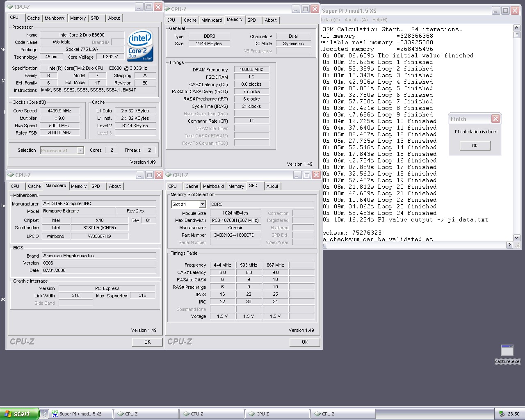Click the Intel Core 2 Duo logo
The height and width of the screenshot is (420, 525).
click(140, 45)
